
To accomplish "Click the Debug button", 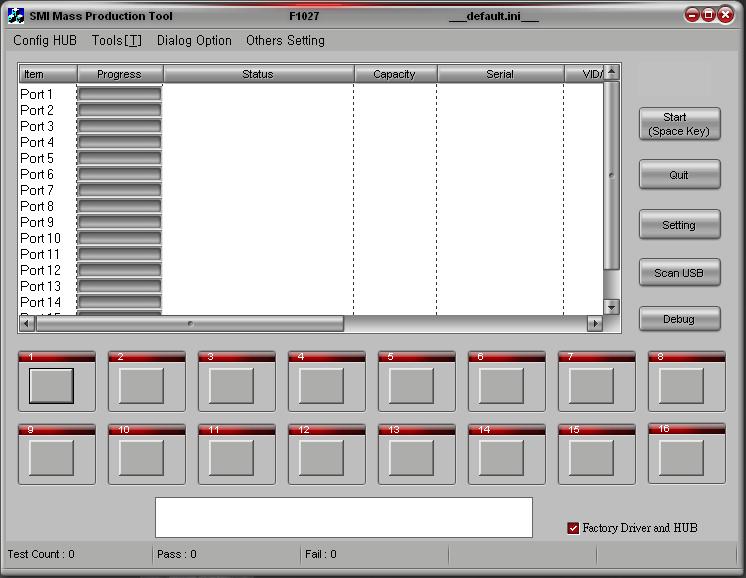I will pyautogui.click(x=679, y=319).
